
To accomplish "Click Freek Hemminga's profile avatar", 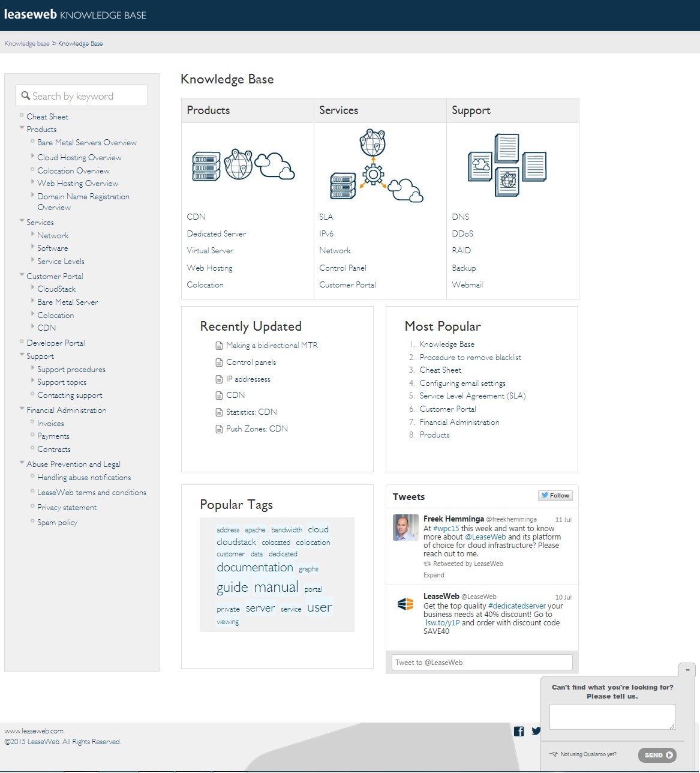I will pos(405,528).
